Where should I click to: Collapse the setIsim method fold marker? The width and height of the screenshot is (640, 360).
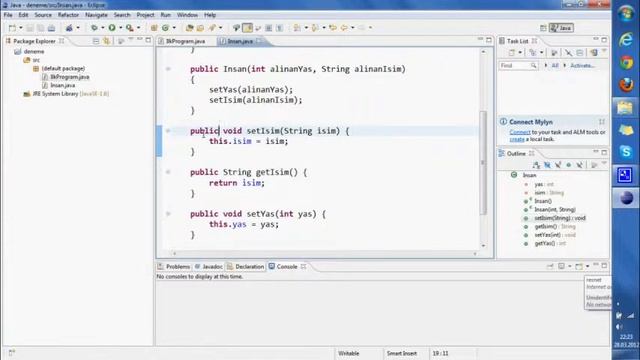[168, 131]
